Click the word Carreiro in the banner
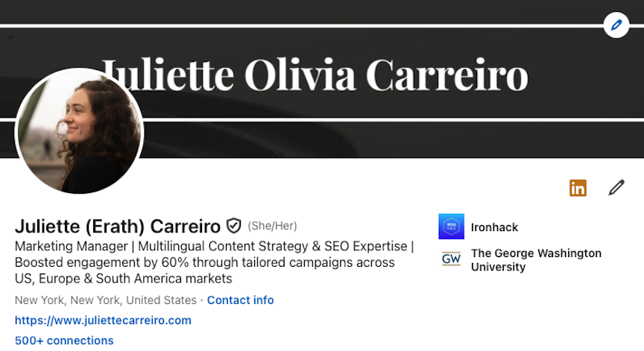The width and height of the screenshot is (644, 351). [447, 75]
